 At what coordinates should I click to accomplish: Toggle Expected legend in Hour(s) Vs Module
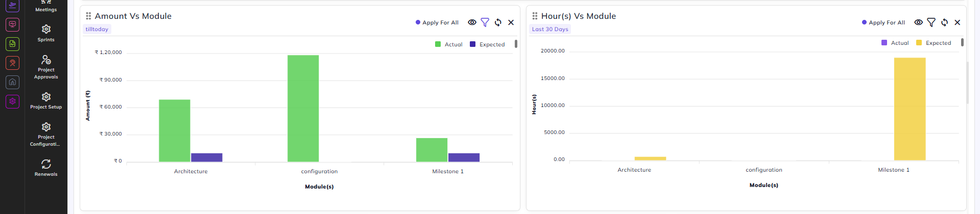pyautogui.click(x=934, y=43)
